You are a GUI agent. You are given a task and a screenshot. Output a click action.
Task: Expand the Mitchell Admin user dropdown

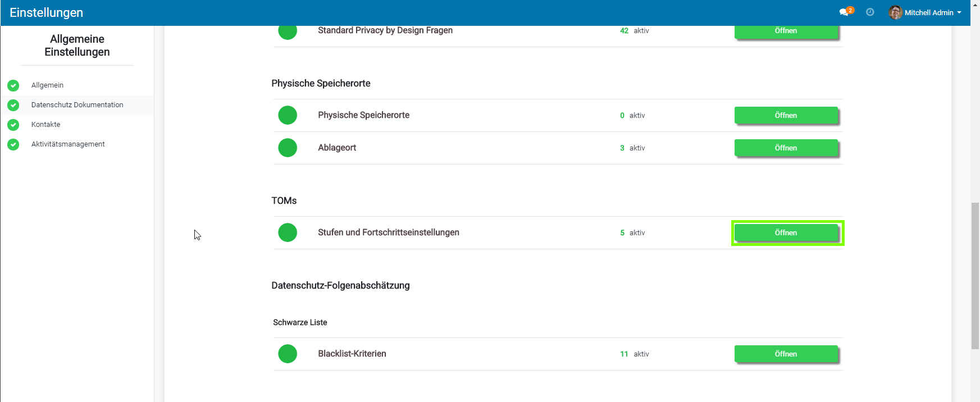(x=933, y=12)
